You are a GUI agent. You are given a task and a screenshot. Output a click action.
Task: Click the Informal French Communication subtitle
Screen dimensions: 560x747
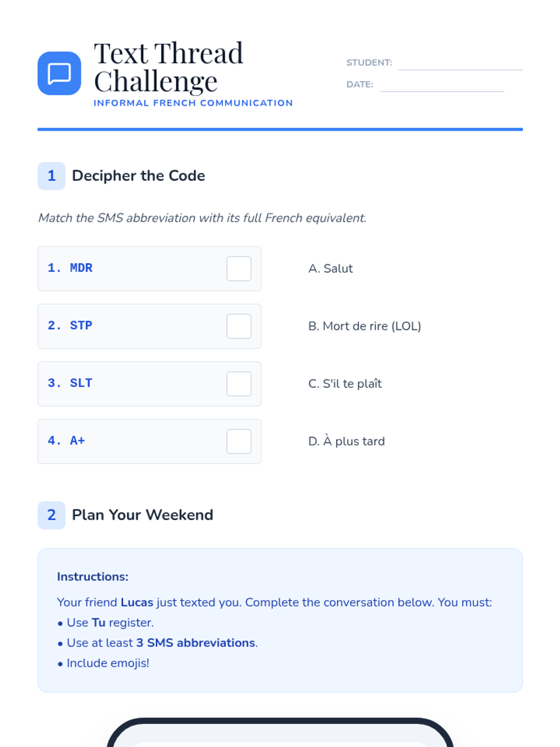pyautogui.click(x=193, y=103)
